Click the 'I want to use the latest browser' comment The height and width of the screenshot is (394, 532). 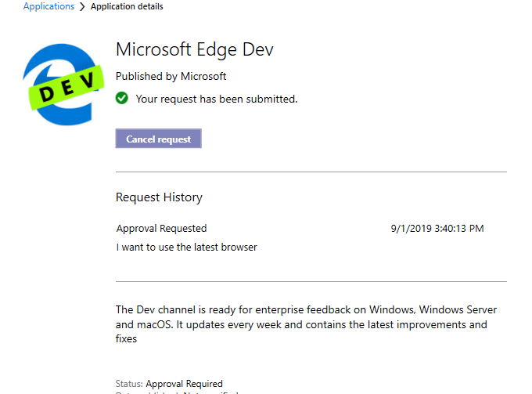(x=186, y=248)
